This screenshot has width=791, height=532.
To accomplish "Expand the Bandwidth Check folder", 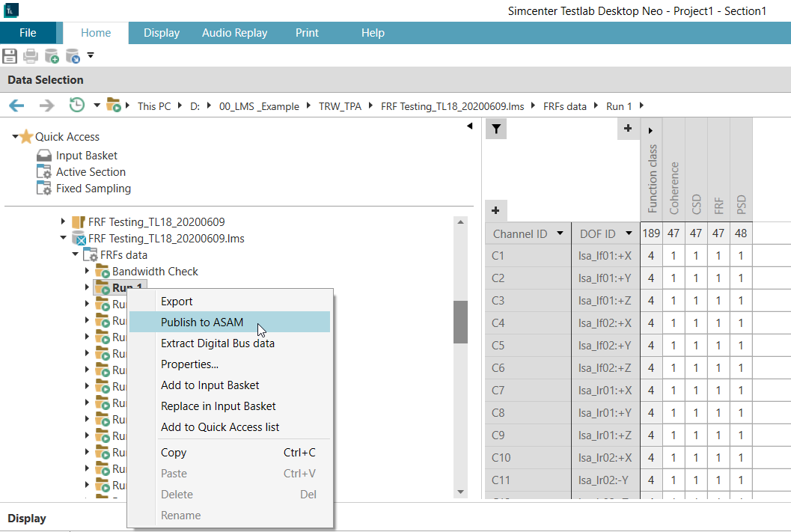I will [x=87, y=272].
